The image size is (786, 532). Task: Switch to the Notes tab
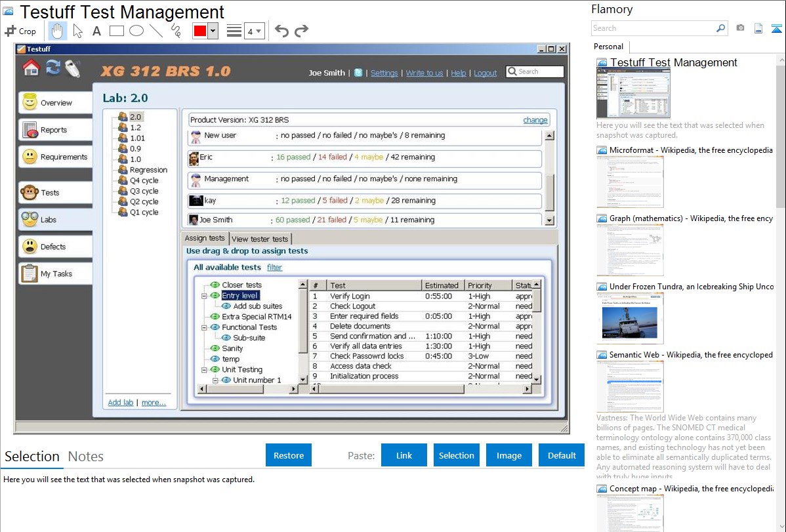85,457
